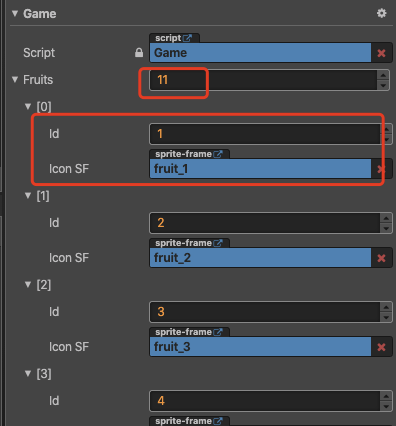Collapse the [3] array element

(x=28, y=373)
